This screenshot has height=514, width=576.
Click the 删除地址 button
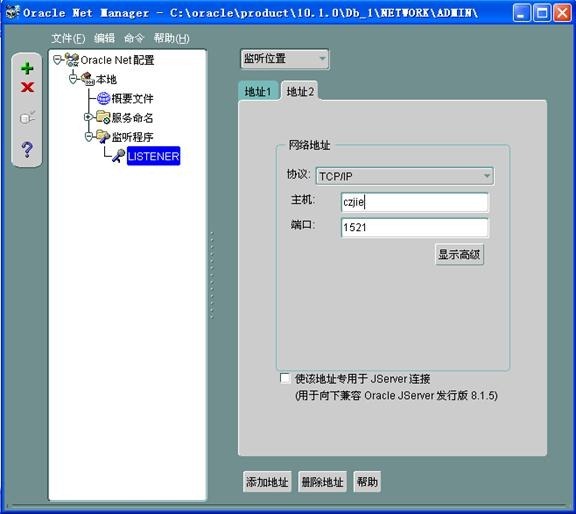[x=322, y=482]
